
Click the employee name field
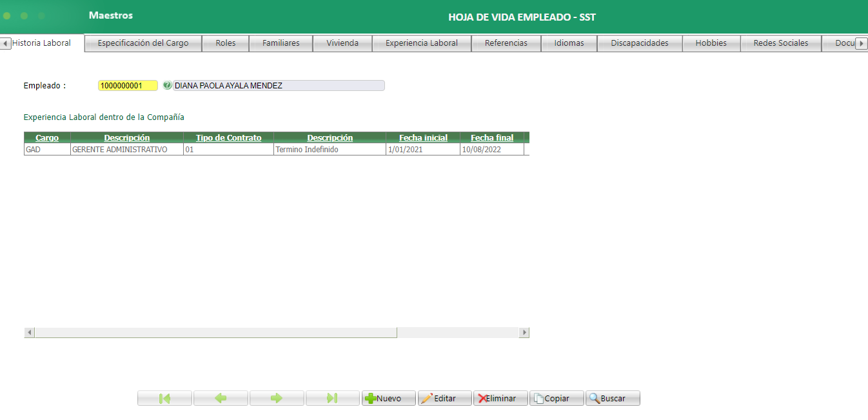(279, 85)
